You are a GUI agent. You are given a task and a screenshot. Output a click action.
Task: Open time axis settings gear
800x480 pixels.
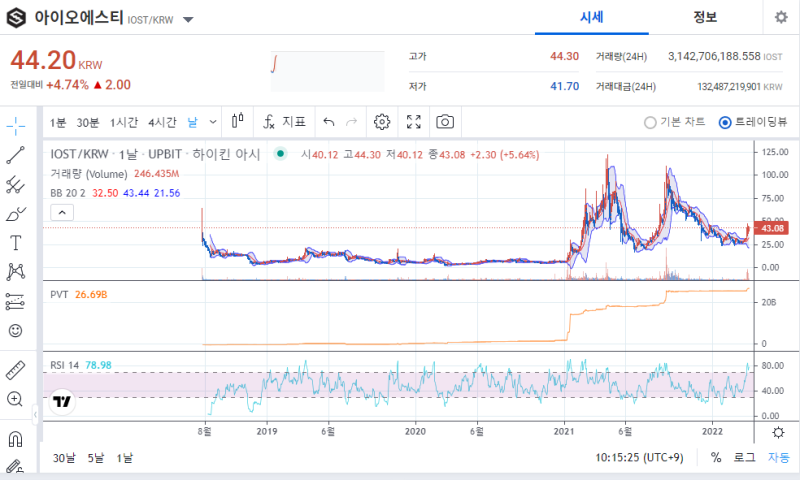click(x=778, y=433)
